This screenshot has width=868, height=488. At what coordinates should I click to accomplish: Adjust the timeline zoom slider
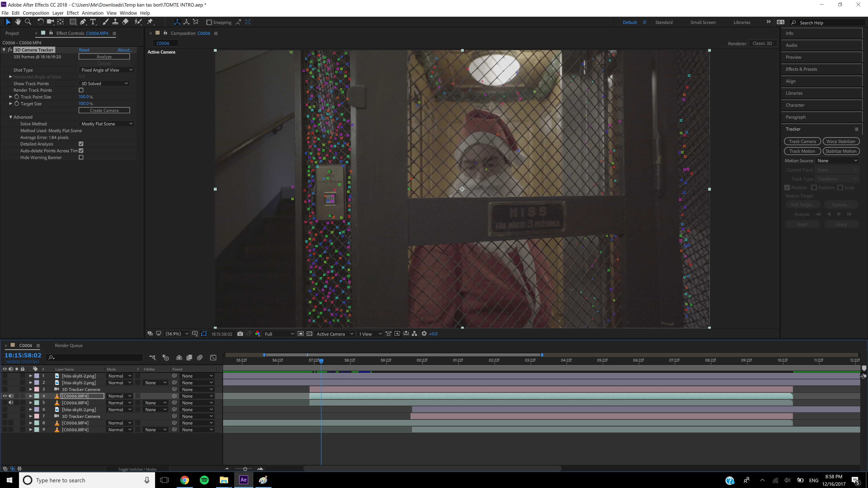coord(245,469)
